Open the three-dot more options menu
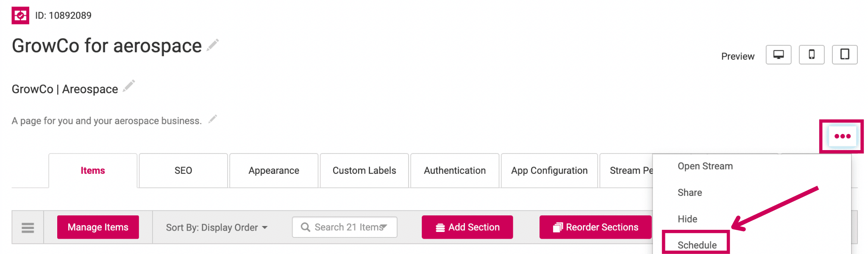 842,136
